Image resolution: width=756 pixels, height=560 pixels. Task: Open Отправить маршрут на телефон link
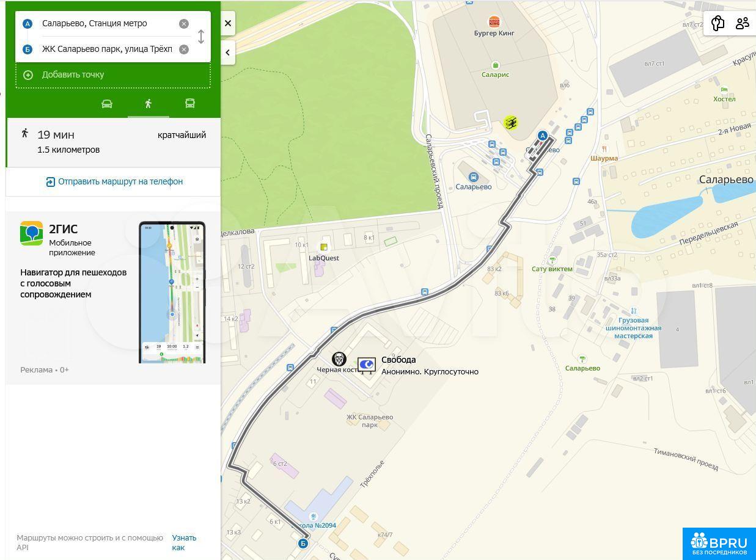(x=114, y=181)
